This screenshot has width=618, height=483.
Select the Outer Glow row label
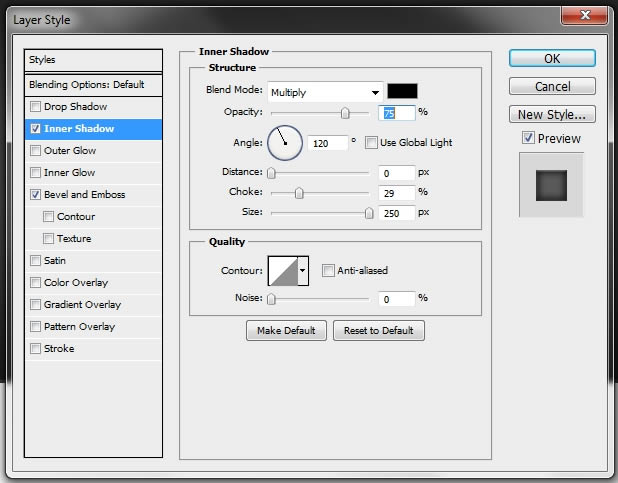click(70, 151)
